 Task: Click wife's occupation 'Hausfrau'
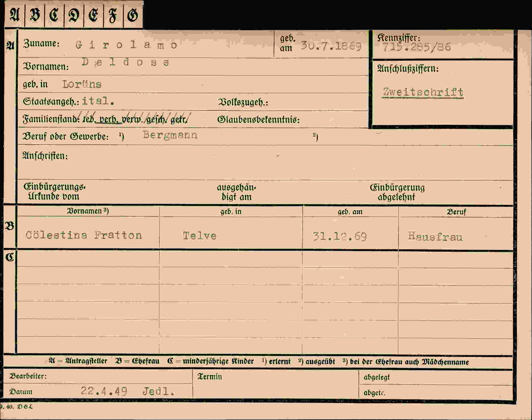(x=436, y=237)
